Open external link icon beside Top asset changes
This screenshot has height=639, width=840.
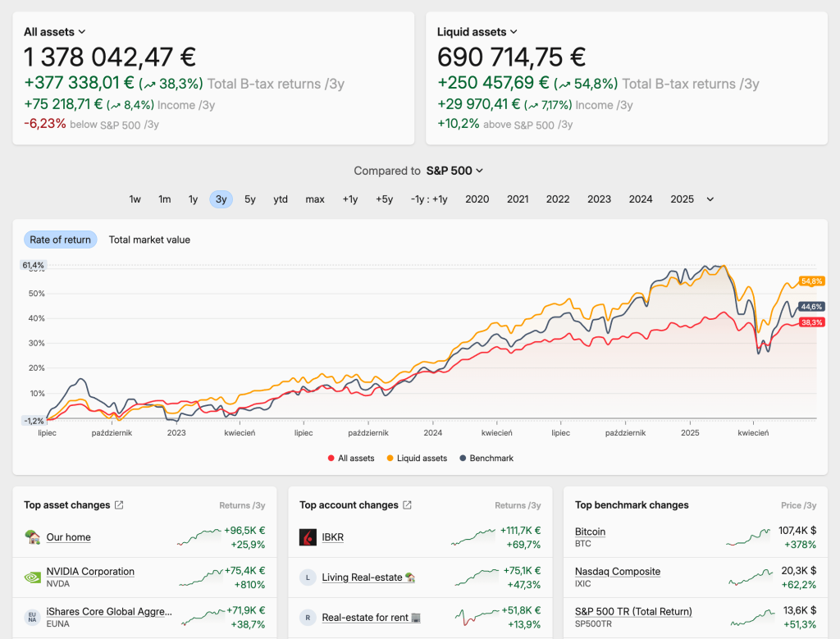[119, 505]
